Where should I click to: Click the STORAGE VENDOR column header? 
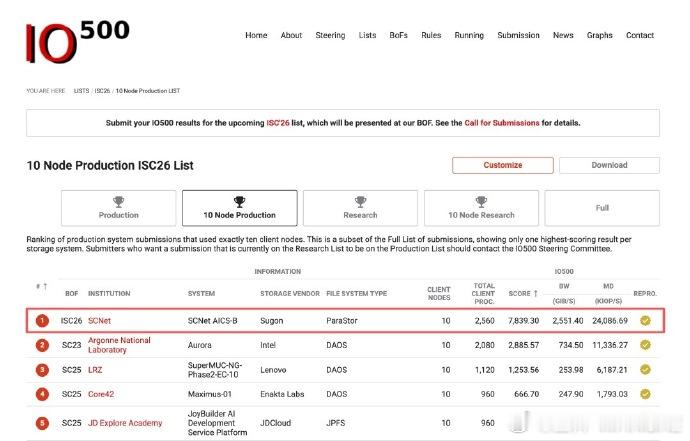pyautogui.click(x=290, y=294)
